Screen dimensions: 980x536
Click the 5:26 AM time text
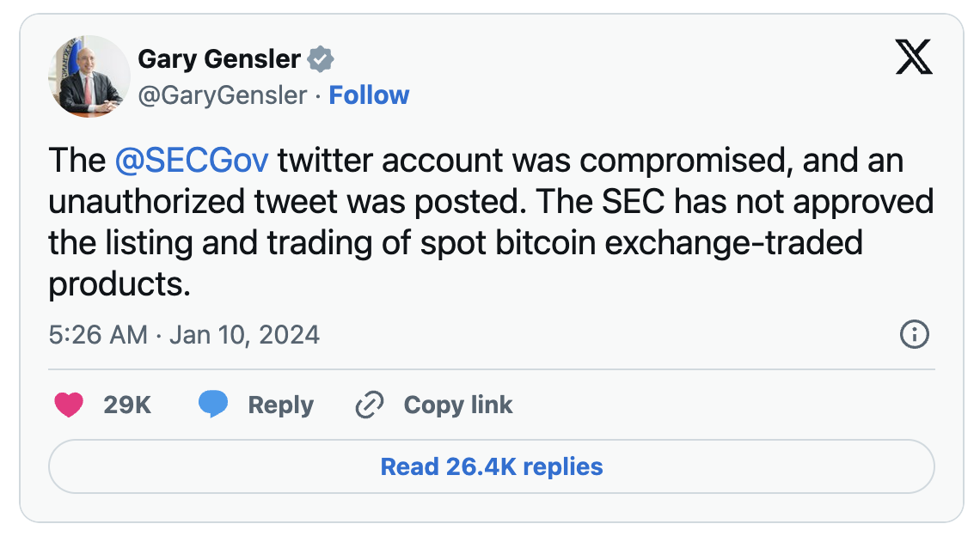click(x=98, y=334)
